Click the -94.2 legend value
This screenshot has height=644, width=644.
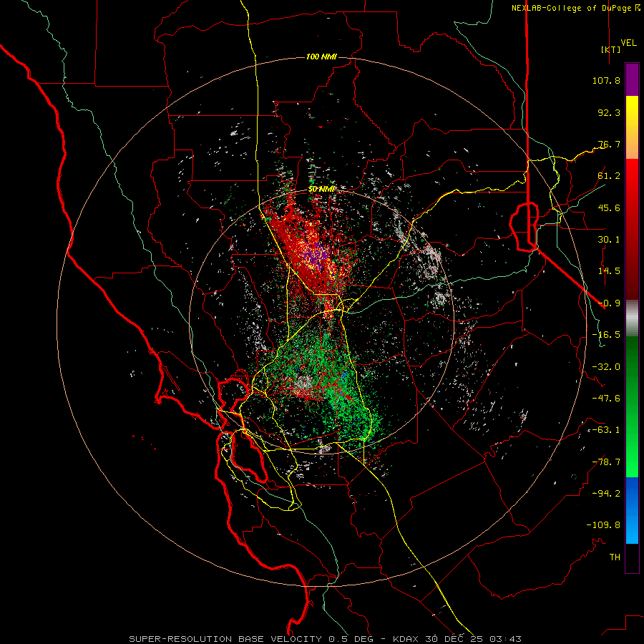click(x=606, y=494)
